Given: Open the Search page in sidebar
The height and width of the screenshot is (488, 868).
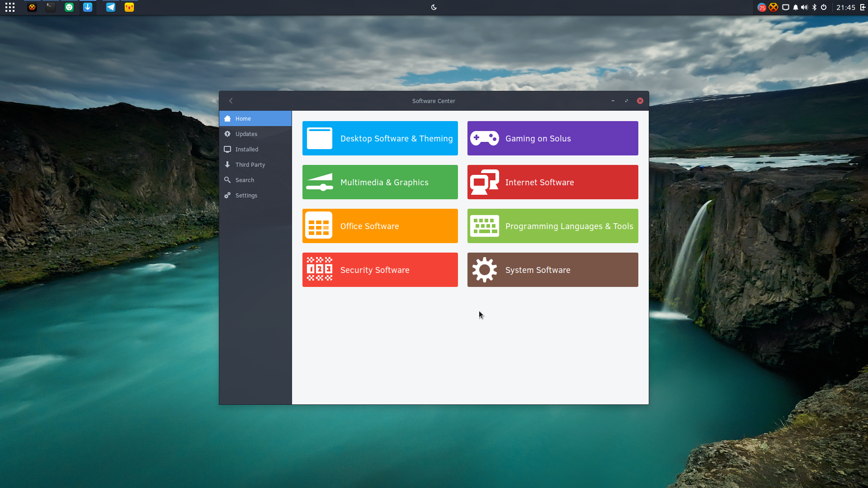Looking at the screenshot, I should (x=255, y=180).
